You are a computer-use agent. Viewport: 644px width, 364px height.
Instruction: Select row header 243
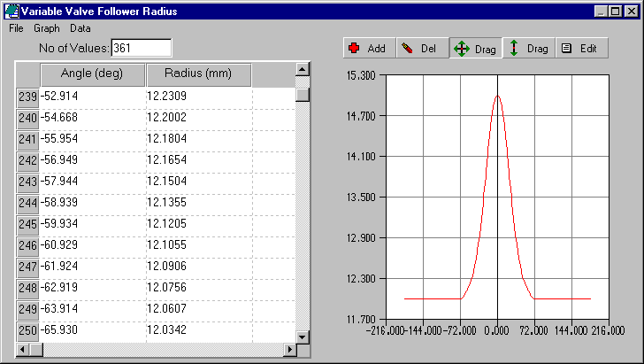(x=27, y=182)
